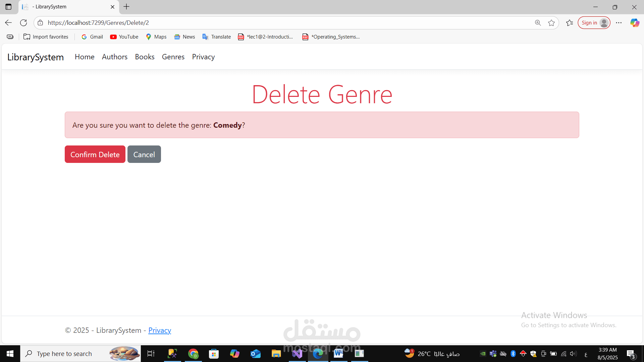Open the YouTube bookmark
Screen dimensions: 644x362
[124, 37]
